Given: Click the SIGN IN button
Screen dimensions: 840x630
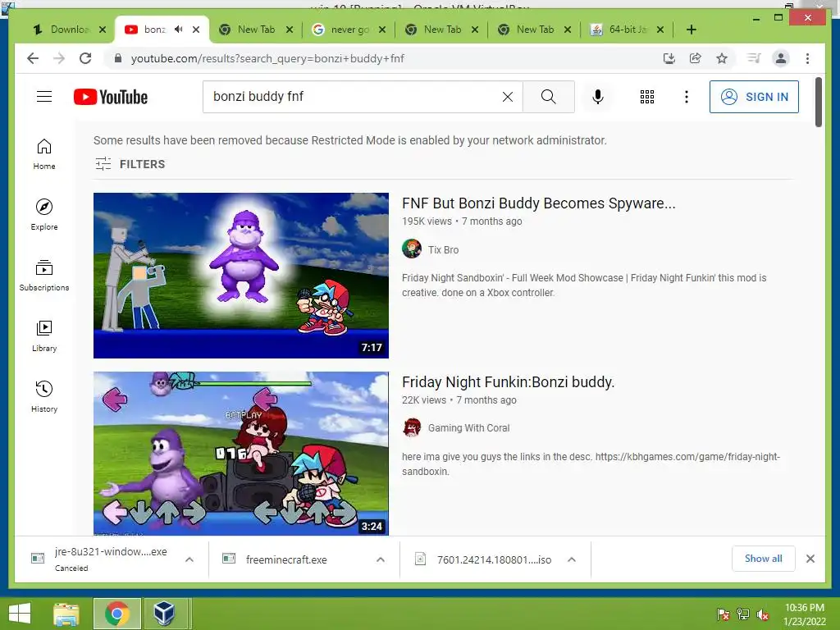Looking at the screenshot, I should [754, 97].
